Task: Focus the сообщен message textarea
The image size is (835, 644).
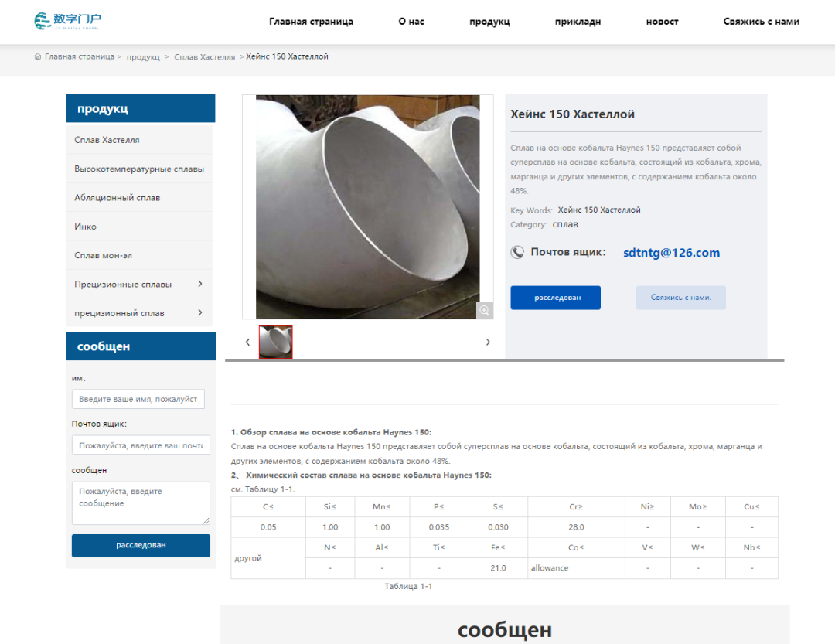Action: coord(141,503)
